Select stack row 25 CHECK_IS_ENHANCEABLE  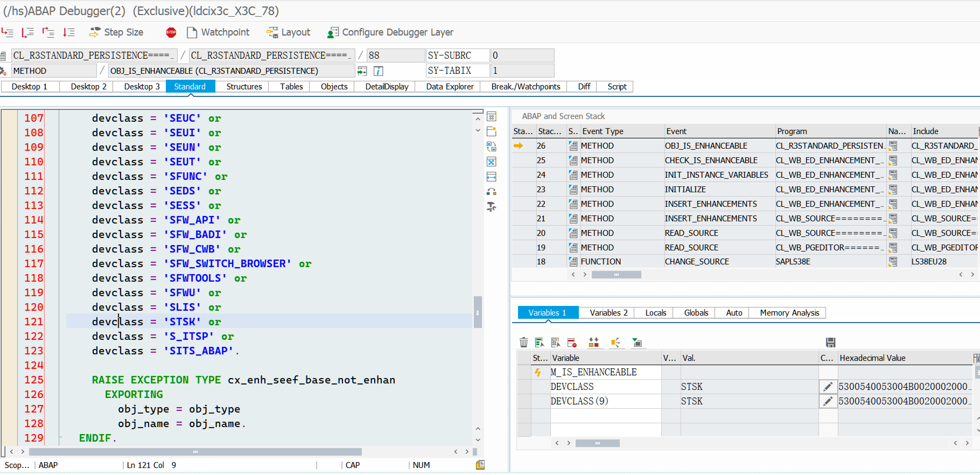tap(711, 160)
